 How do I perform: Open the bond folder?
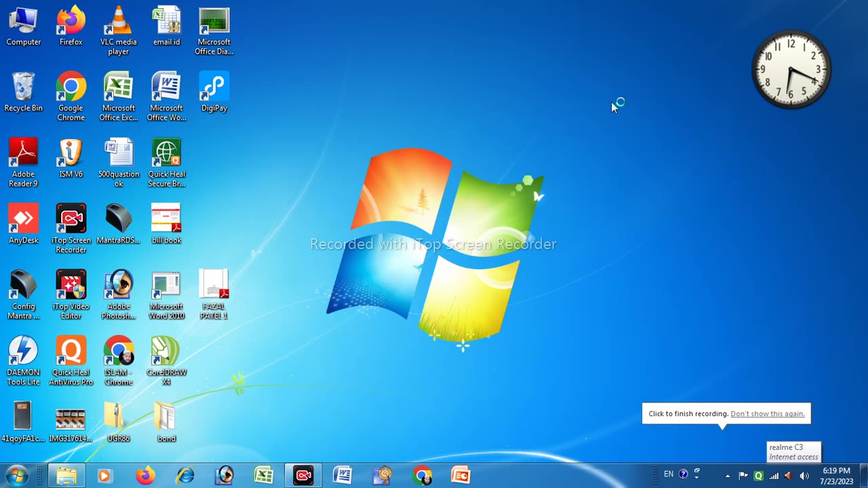pos(166,422)
